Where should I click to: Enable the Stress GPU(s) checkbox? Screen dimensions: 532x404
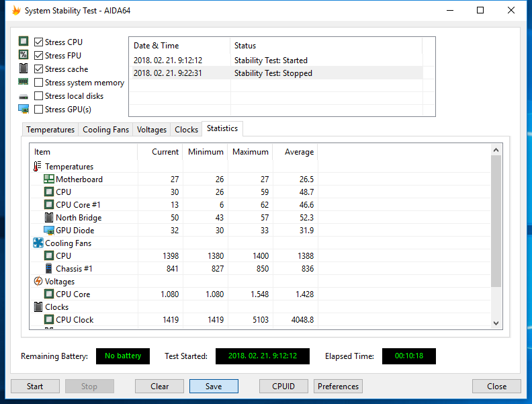(39, 110)
